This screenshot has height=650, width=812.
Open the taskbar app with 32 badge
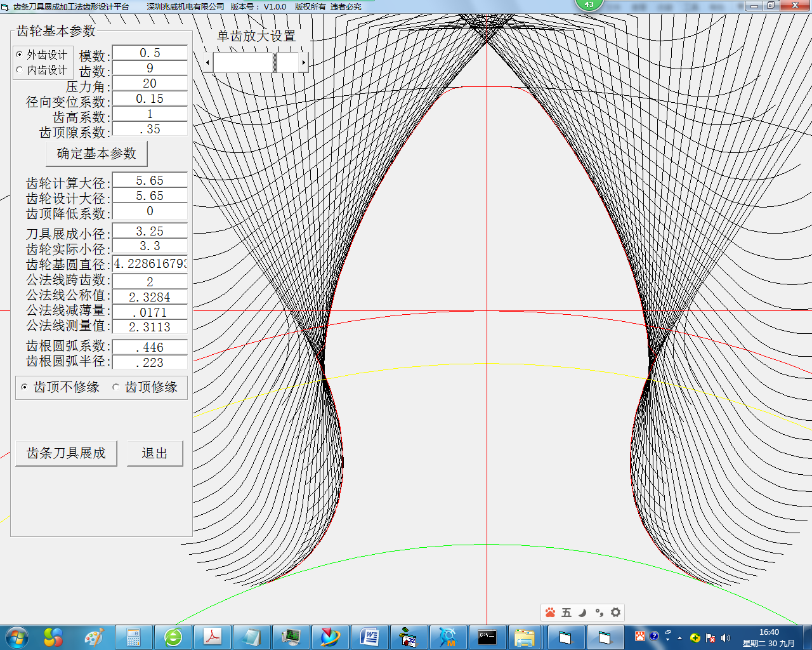click(408, 637)
